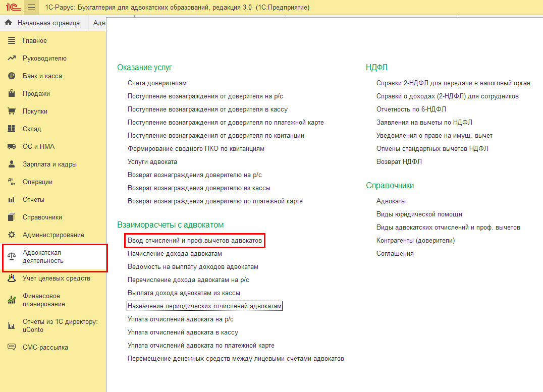Click the Продажи shopping bag icon
This screenshot has height=392, width=543.
pyautogui.click(x=12, y=94)
